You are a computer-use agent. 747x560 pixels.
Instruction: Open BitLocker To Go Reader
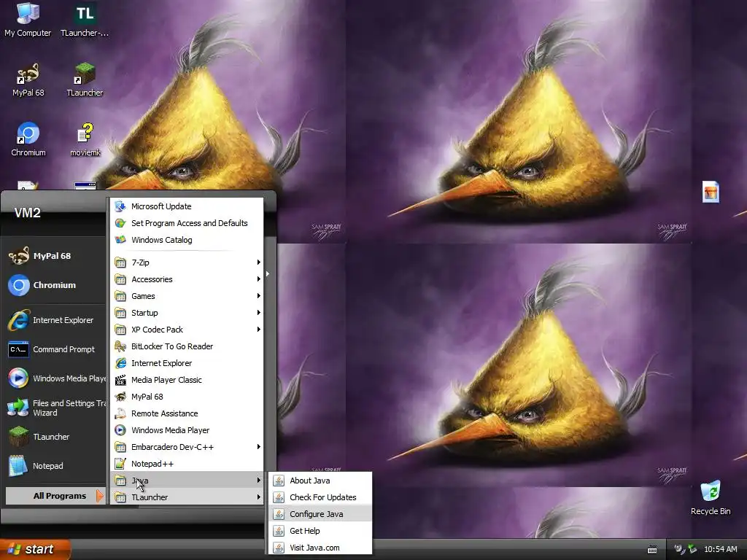[x=187, y=346]
